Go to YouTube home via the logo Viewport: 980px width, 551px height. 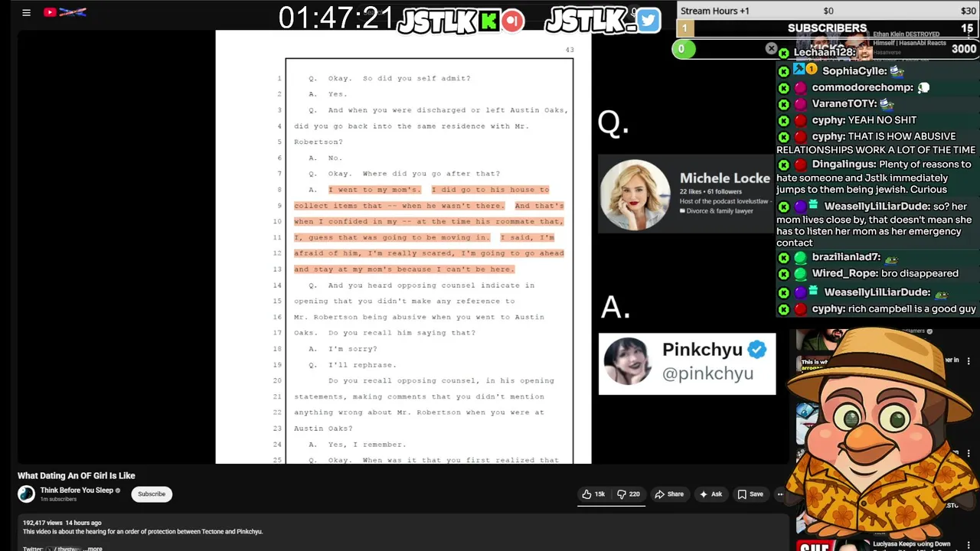pyautogui.click(x=65, y=12)
